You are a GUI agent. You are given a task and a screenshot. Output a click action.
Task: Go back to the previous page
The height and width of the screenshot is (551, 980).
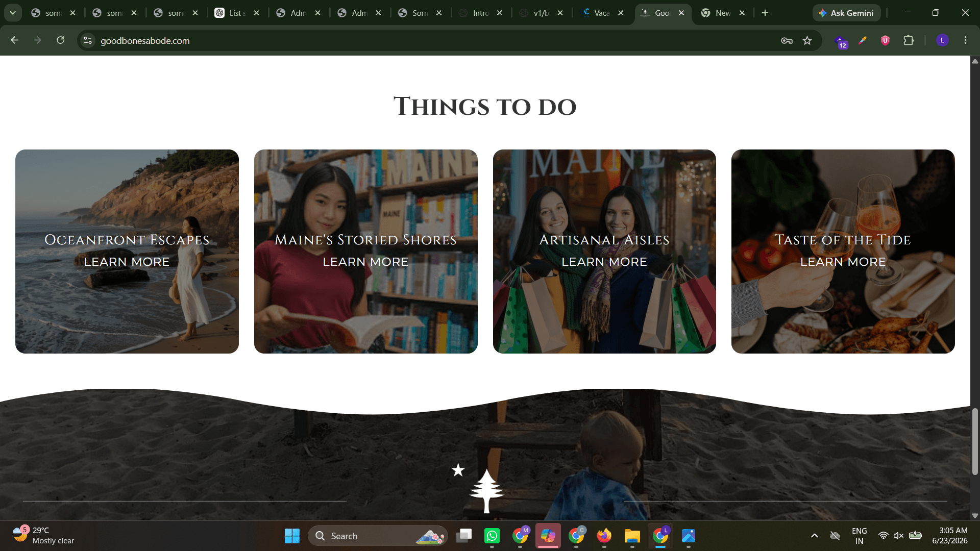tap(14, 40)
